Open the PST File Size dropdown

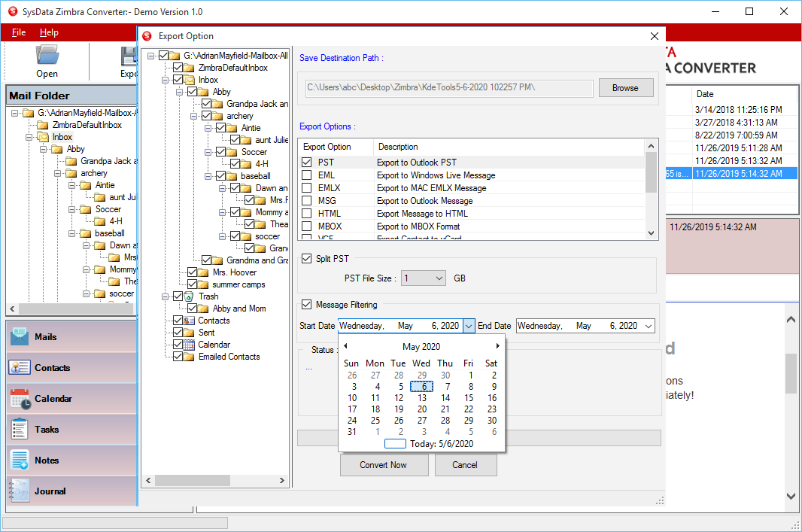click(439, 278)
